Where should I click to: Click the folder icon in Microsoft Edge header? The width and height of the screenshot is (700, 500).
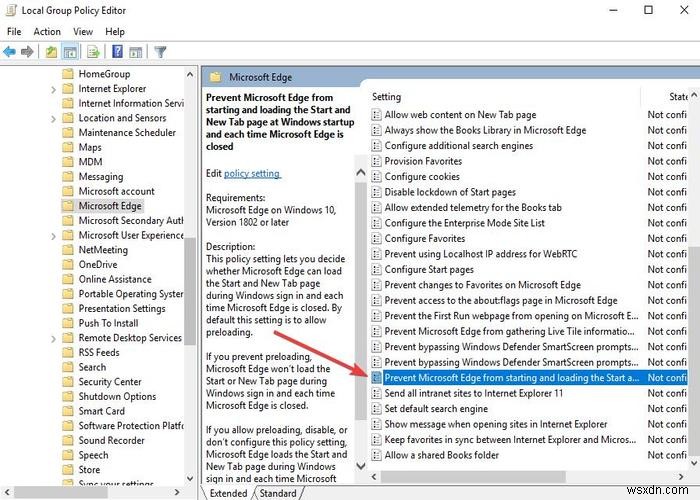pos(216,77)
